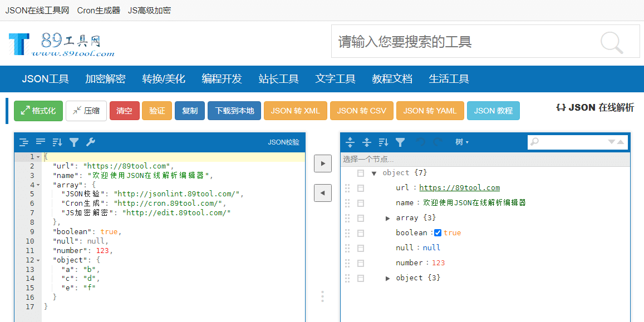Click the JSON 转 YAML button
Image resolution: width=644 pixels, height=322 pixels.
[430, 111]
